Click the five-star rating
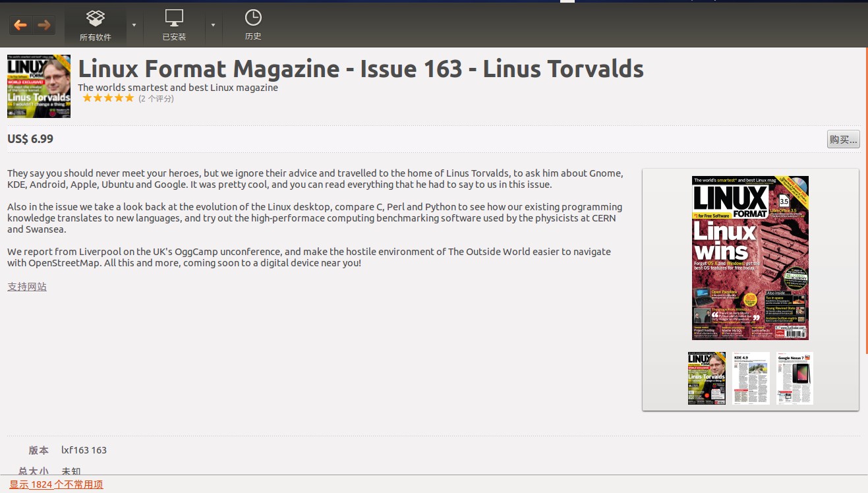The width and height of the screenshot is (868, 493). 108,98
